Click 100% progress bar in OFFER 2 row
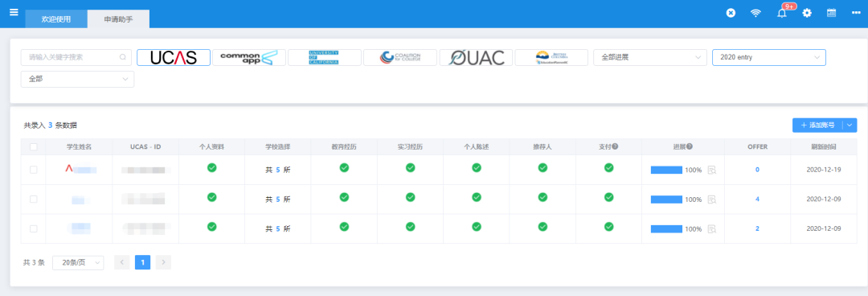The image size is (868, 296). 666,228
